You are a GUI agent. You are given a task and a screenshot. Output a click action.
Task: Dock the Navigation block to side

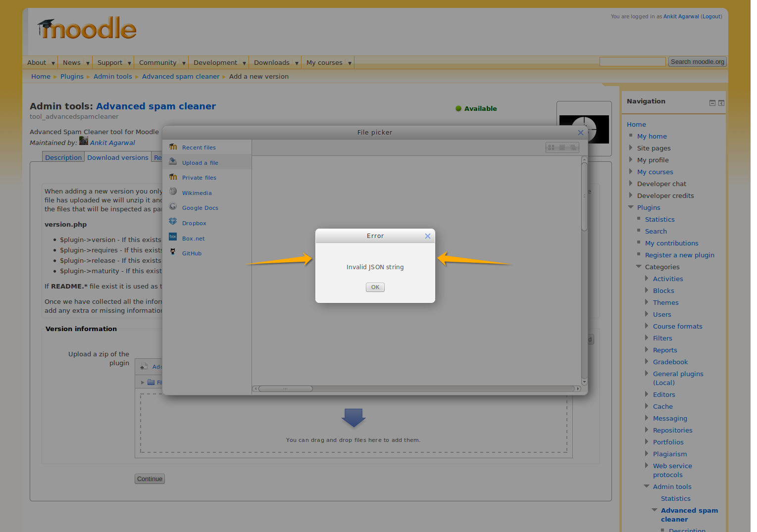(x=721, y=103)
